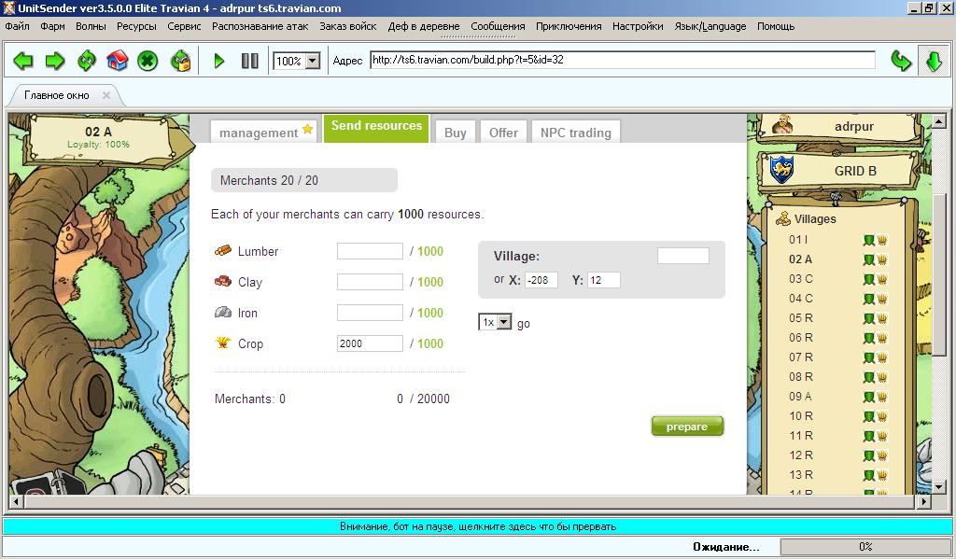Open the Сервис menu

point(184,26)
